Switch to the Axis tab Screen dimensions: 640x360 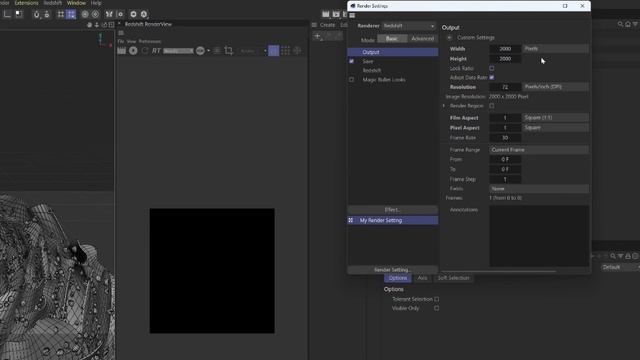click(422, 278)
